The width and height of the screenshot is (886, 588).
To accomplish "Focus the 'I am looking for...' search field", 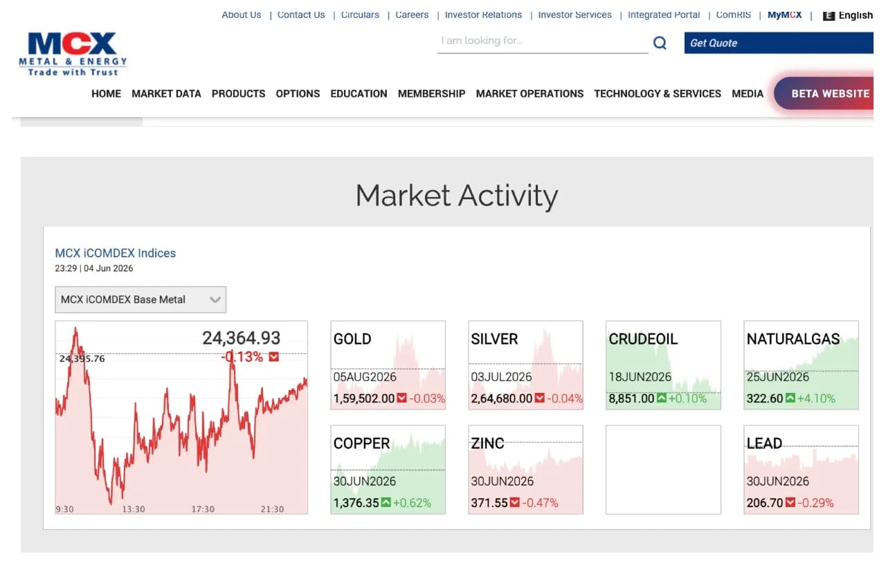I will coord(543,42).
